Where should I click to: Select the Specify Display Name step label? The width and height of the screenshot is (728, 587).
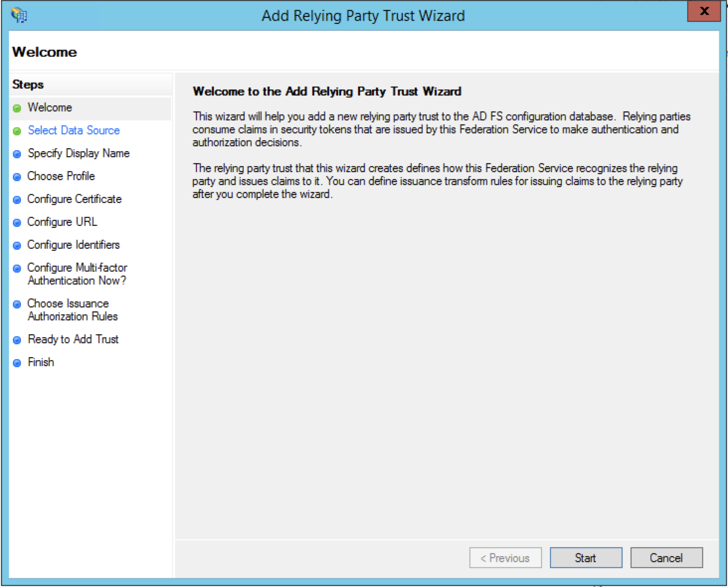click(x=79, y=153)
